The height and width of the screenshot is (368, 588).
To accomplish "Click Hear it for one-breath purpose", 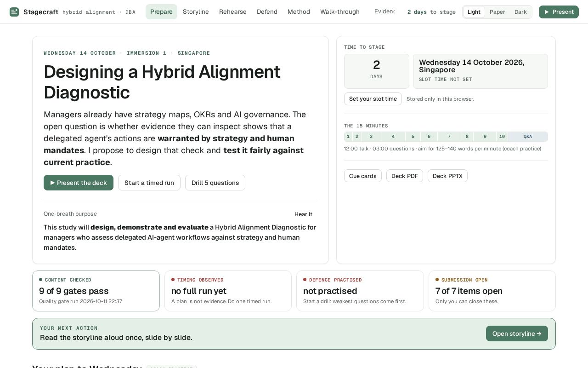I will tap(303, 214).
